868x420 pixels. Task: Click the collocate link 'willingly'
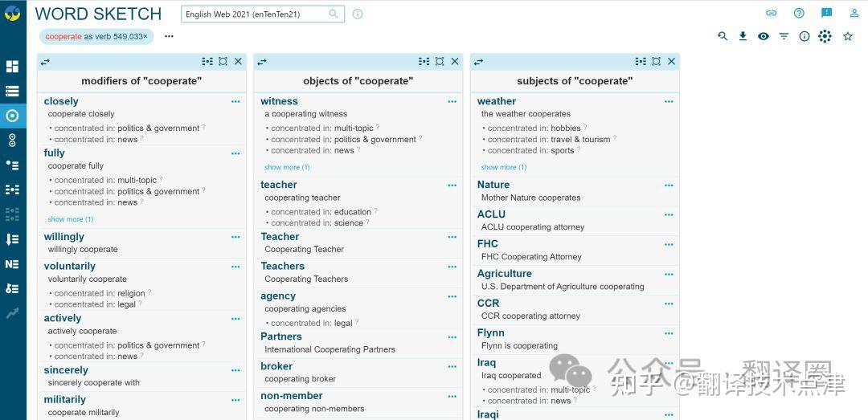pos(64,237)
